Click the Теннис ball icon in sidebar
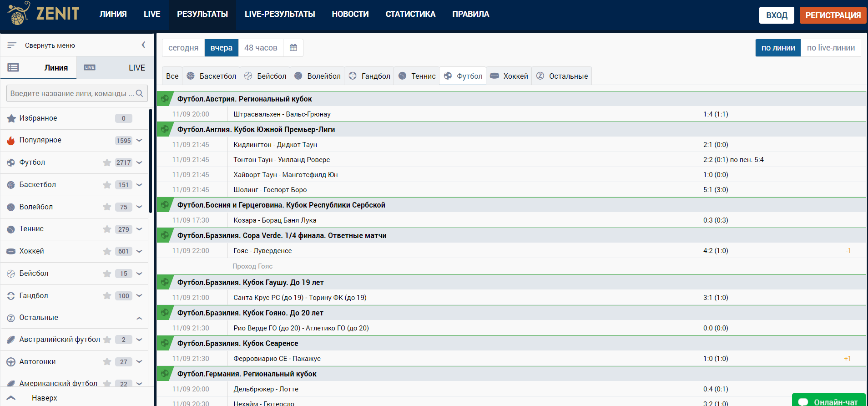 point(11,229)
